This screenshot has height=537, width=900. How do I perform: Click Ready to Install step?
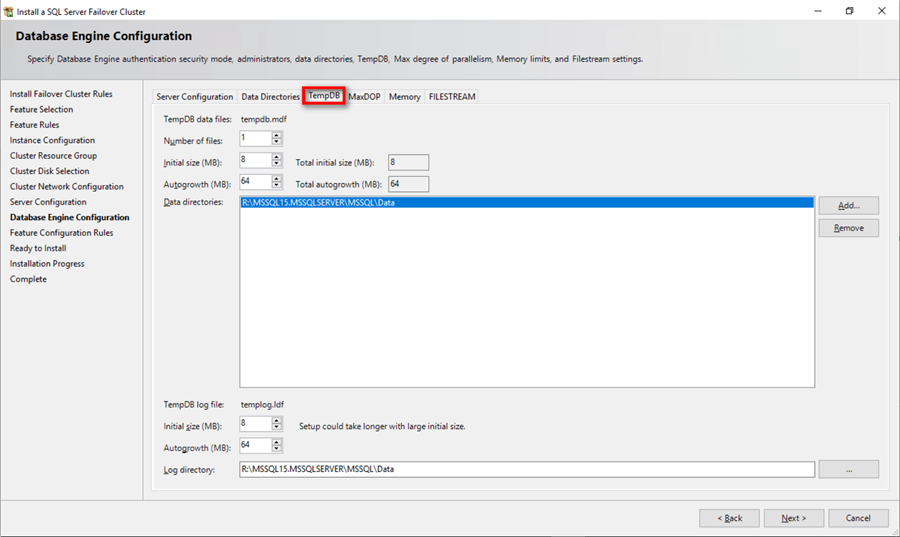point(38,248)
